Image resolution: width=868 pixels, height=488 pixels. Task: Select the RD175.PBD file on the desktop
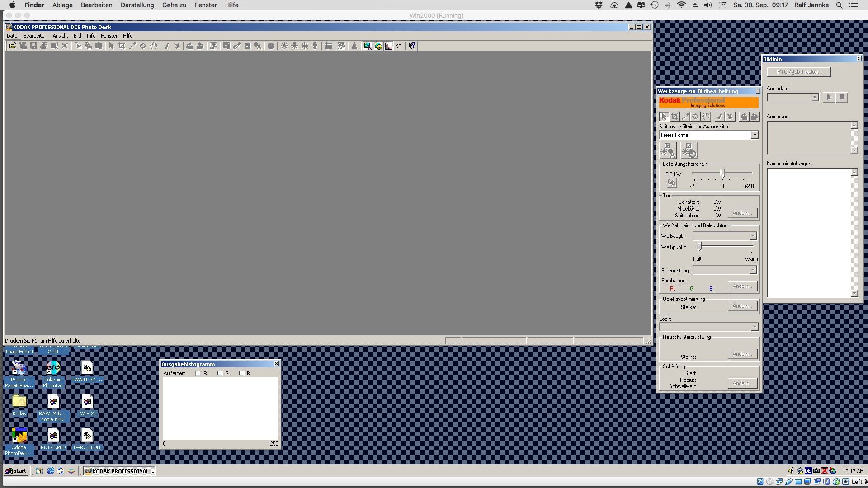point(53,439)
